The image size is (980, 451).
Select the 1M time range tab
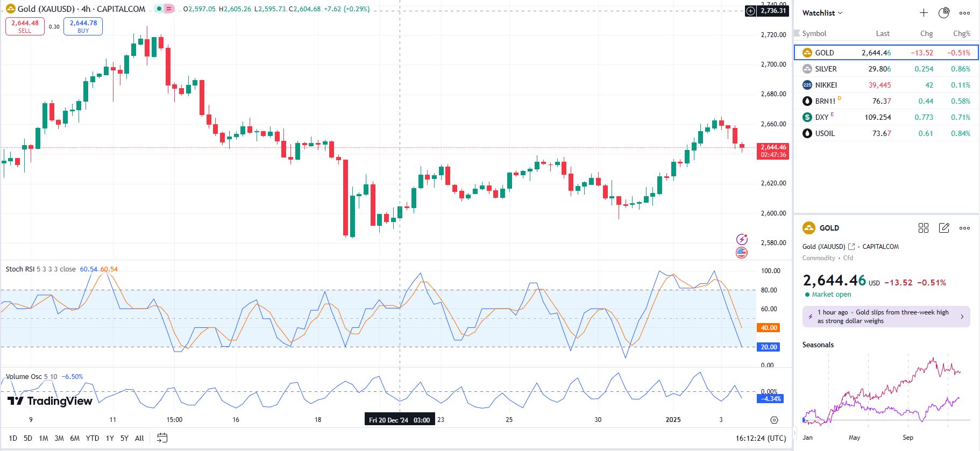pos(44,438)
